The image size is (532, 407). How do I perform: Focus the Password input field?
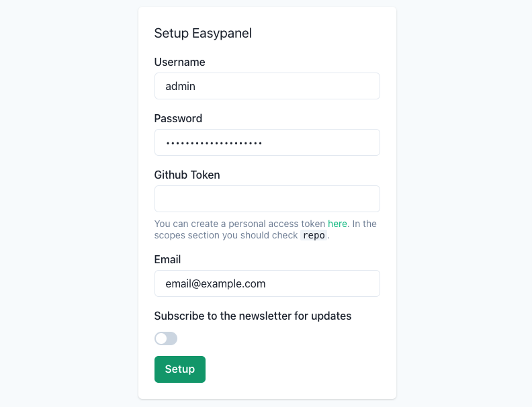click(x=267, y=142)
